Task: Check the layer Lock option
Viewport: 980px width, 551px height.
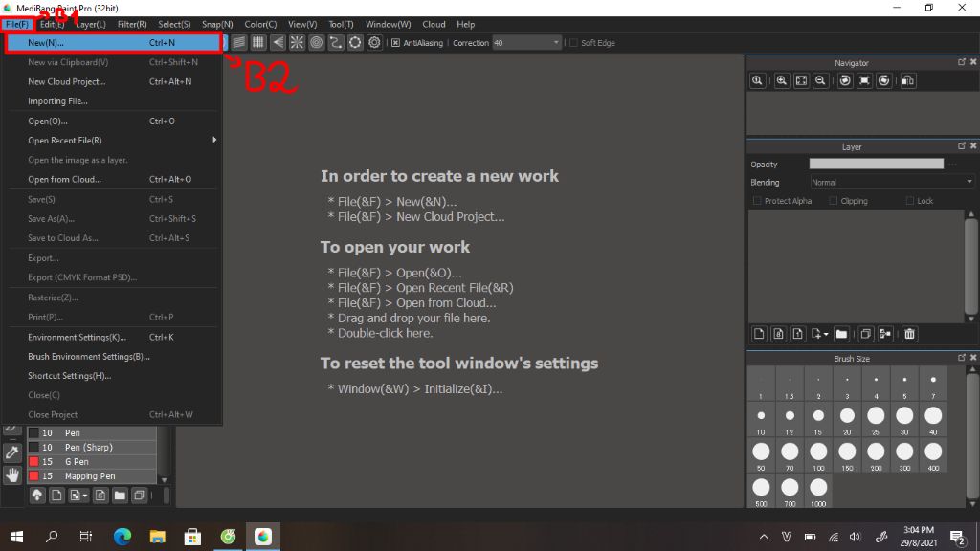Action: click(910, 201)
